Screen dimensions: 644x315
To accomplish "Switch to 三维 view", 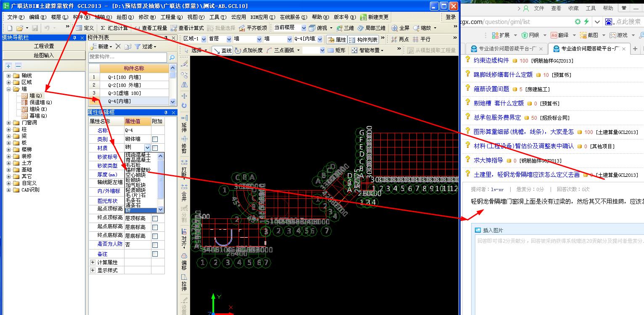I will 345,28.
